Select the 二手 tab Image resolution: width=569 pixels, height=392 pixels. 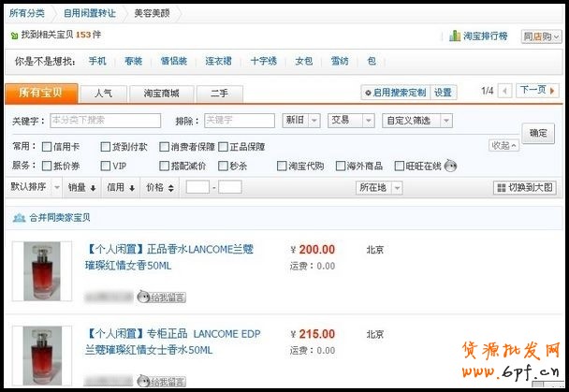220,94
